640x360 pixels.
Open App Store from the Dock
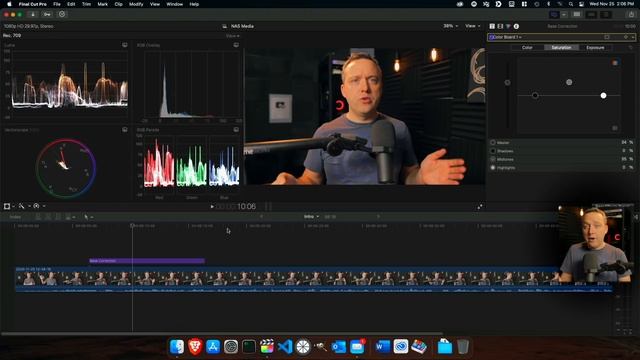pos(213,347)
